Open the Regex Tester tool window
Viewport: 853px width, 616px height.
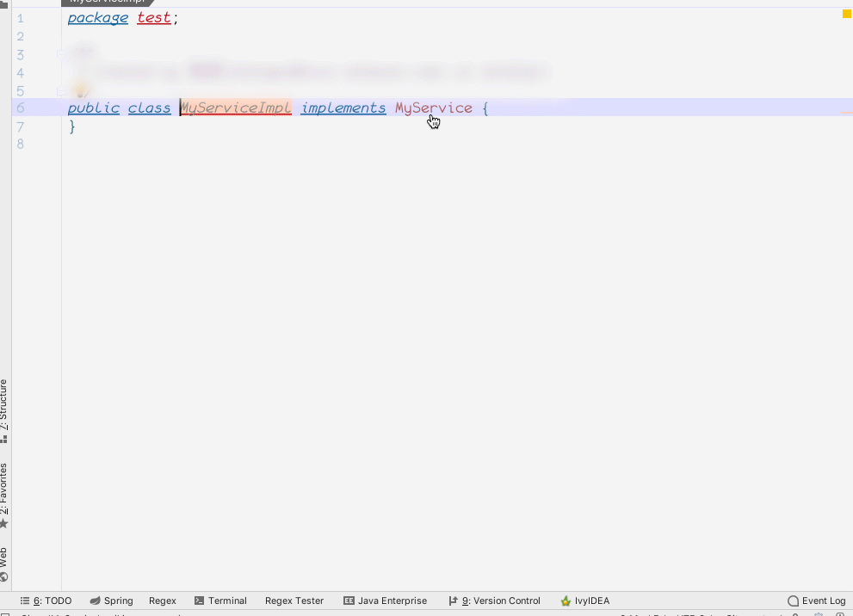pyautogui.click(x=294, y=601)
